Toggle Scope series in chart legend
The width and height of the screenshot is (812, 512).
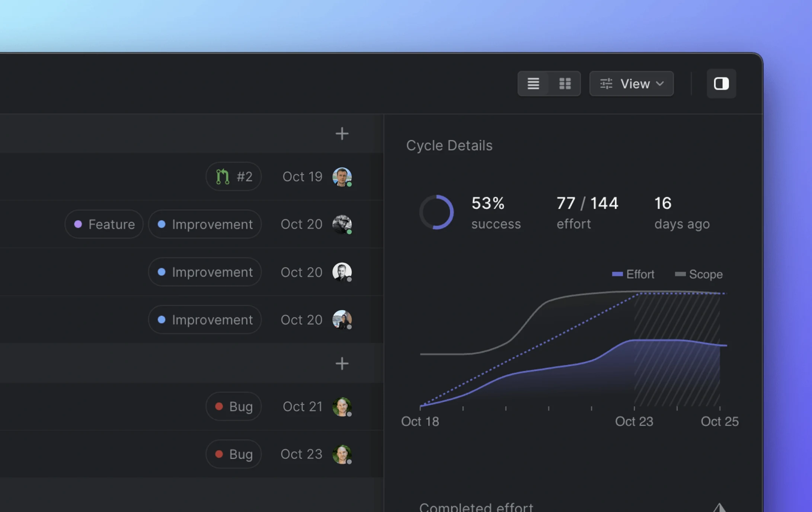click(699, 274)
